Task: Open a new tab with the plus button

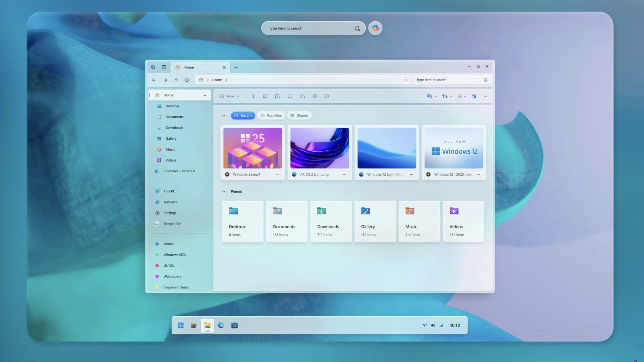Action: tap(235, 67)
